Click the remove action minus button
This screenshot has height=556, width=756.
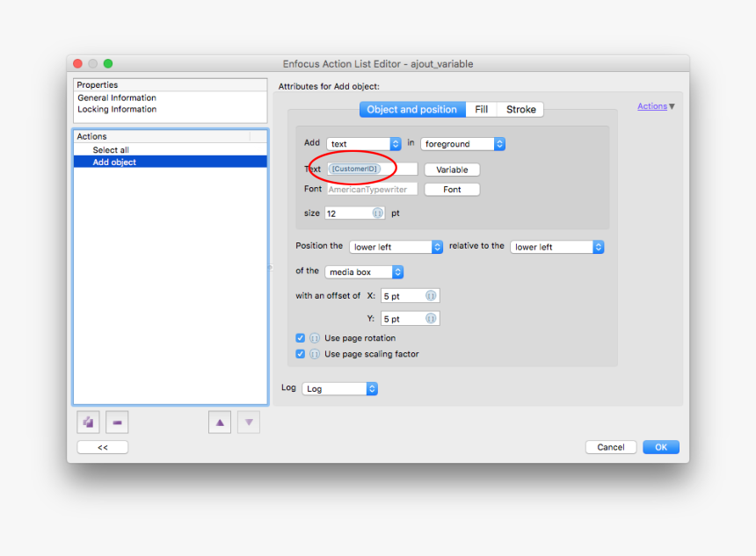pyautogui.click(x=117, y=422)
